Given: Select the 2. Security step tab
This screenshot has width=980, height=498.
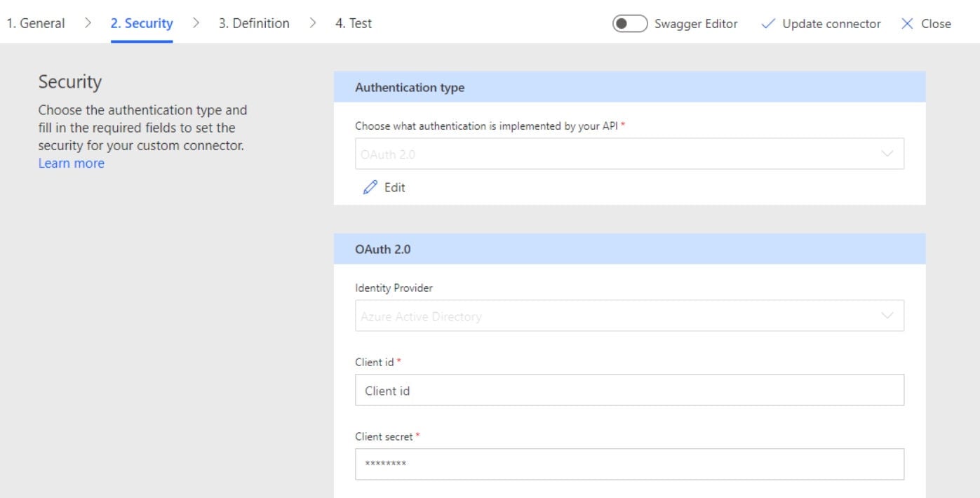Looking at the screenshot, I should point(142,23).
